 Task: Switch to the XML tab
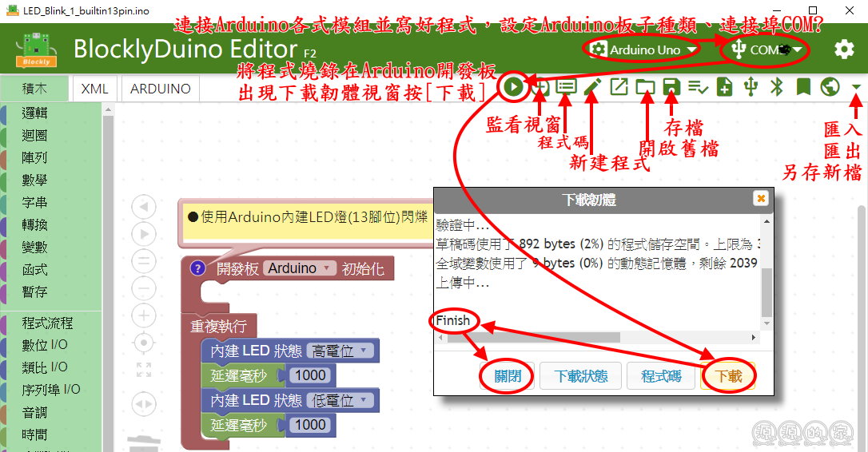coord(94,89)
